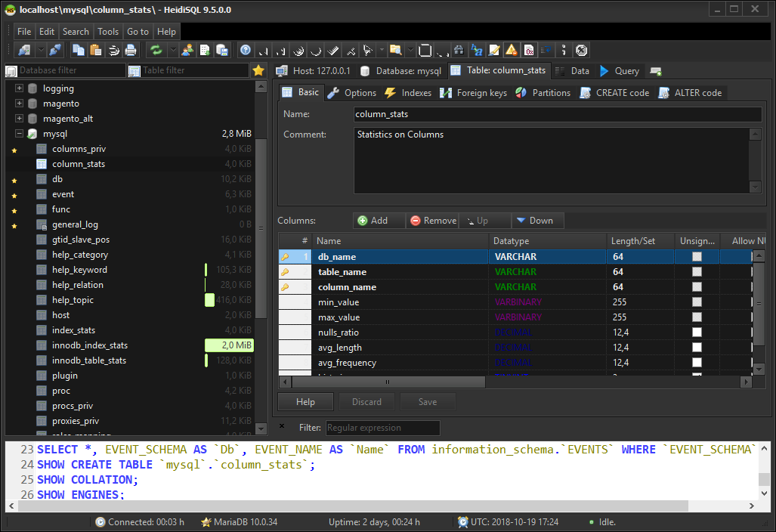The height and width of the screenshot is (532, 776).
Task: Toggle Unsigned checkbox for db_name
Action: click(x=697, y=256)
